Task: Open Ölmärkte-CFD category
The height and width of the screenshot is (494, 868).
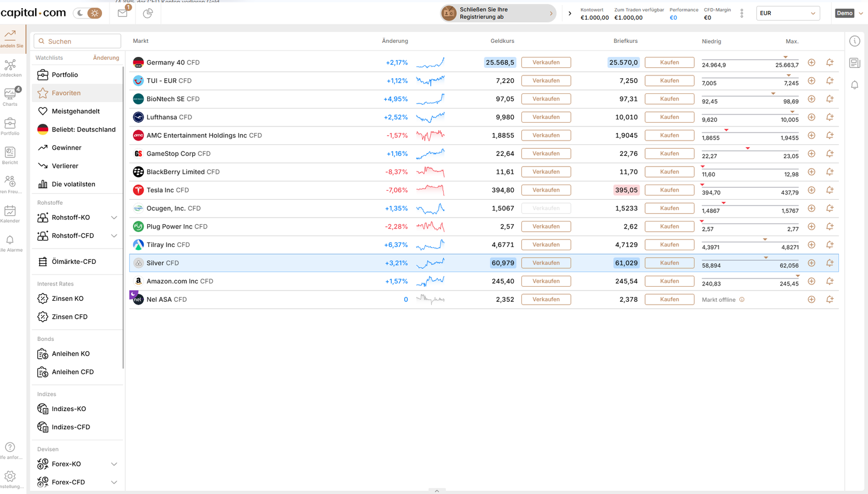Action: click(x=77, y=262)
